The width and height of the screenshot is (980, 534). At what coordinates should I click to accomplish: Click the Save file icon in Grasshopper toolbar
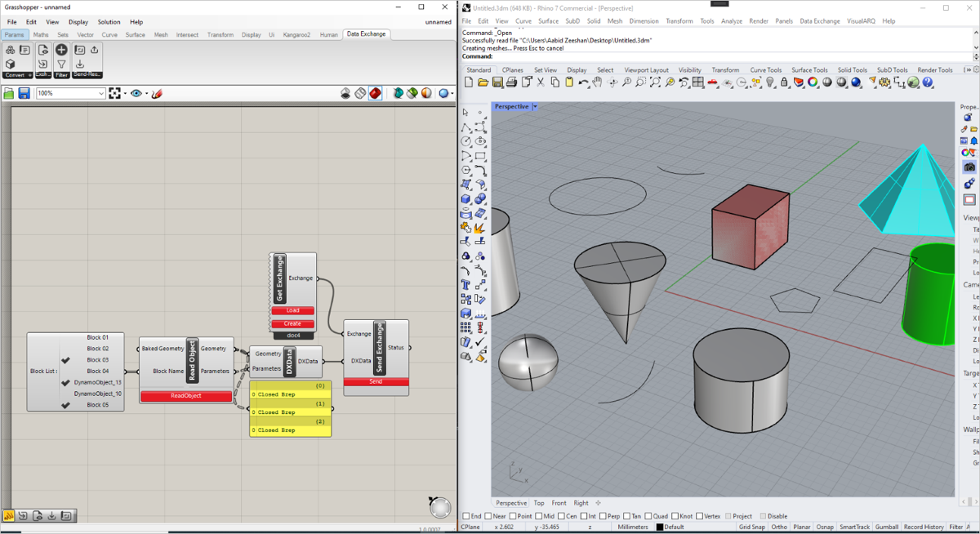click(x=24, y=94)
